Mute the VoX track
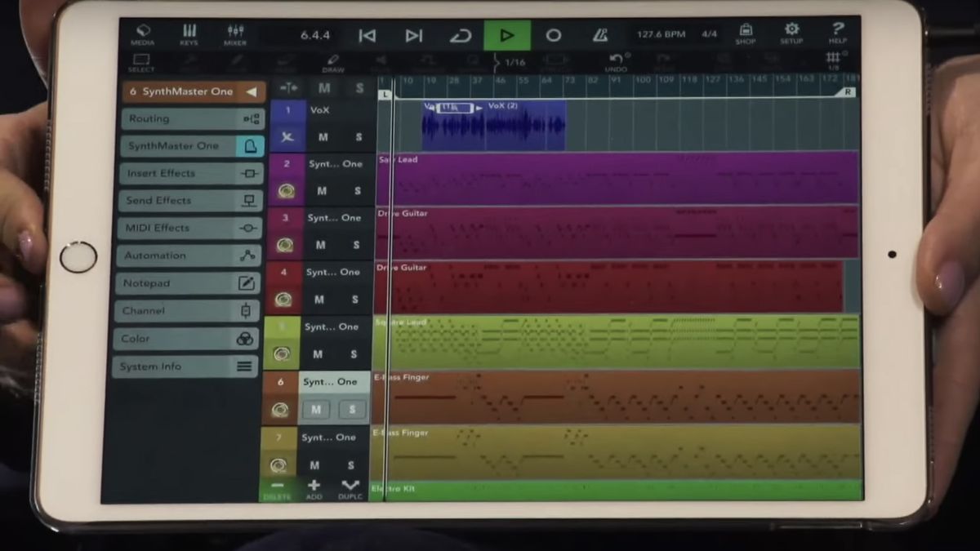The width and height of the screenshot is (980, 551). pos(323,136)
